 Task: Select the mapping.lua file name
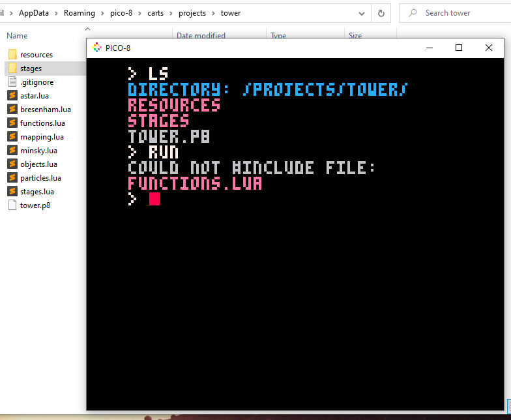tap(42, 137)
